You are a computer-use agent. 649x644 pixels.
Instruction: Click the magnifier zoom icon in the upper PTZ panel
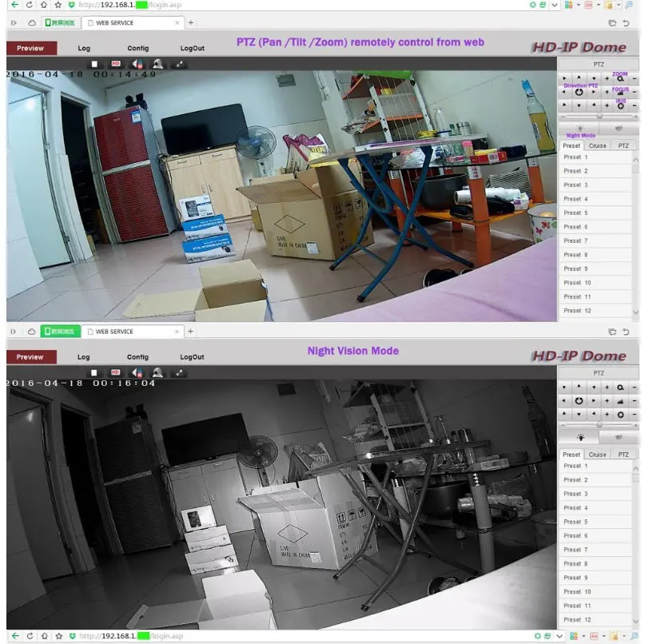coord(620,78)
